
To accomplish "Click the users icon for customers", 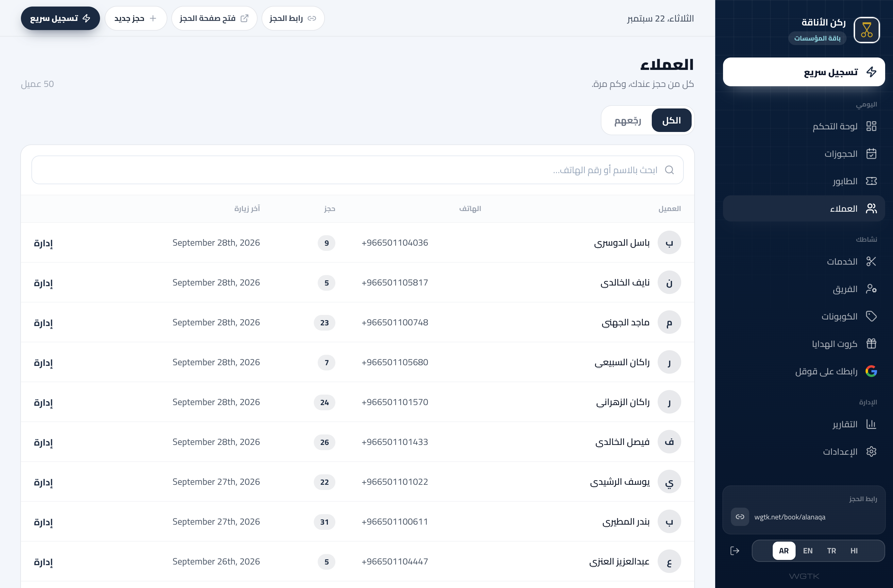I will [871, 208].
